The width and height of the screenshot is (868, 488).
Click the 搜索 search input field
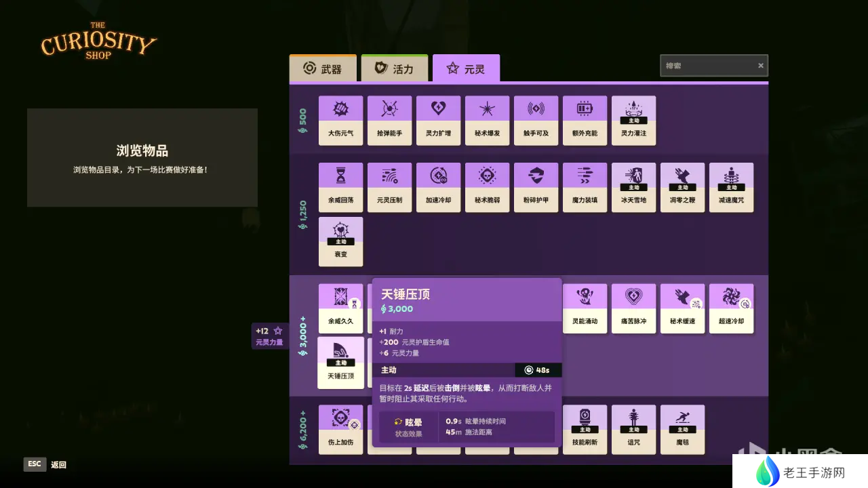707,66
